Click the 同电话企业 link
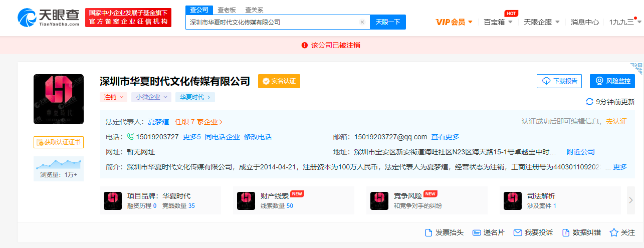Image resolution: width=644 pixels, height=248 pixels. pos(222,137)
